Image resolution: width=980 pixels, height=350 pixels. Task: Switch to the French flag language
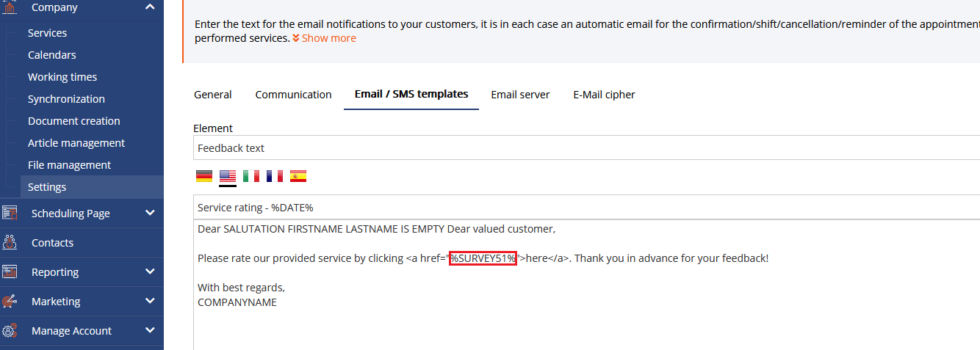coord(275,176)
